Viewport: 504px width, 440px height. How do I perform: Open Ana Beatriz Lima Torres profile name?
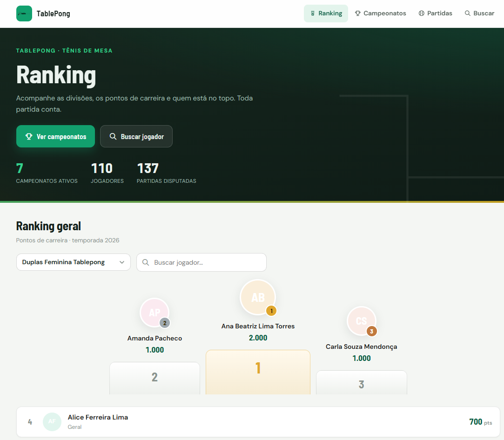click(258, 327)
